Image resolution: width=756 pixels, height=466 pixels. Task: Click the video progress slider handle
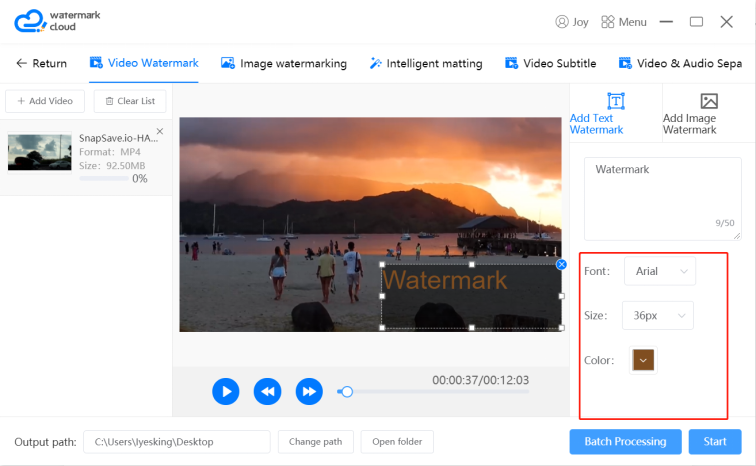pyautogui.click(x=347, y=392)
